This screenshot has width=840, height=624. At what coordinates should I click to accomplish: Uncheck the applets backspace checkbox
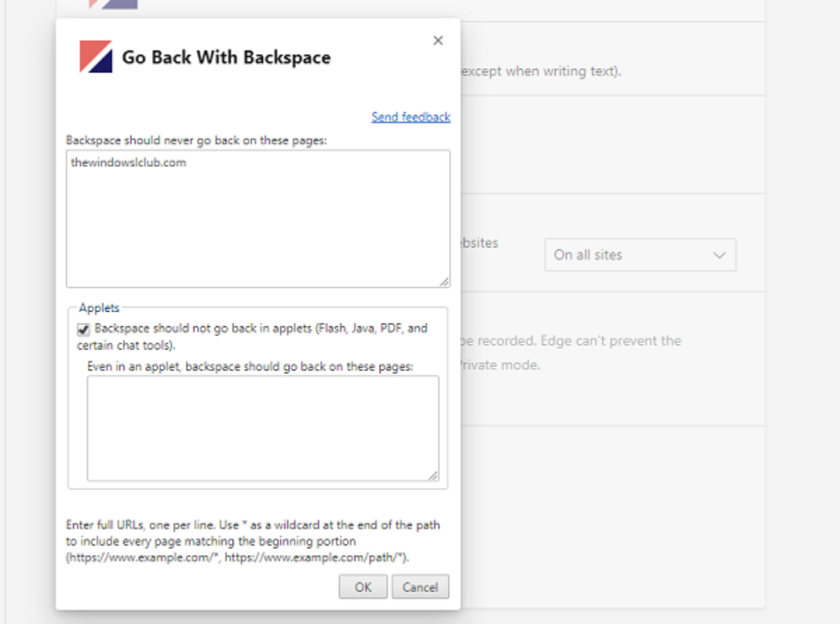coord(84,329)
